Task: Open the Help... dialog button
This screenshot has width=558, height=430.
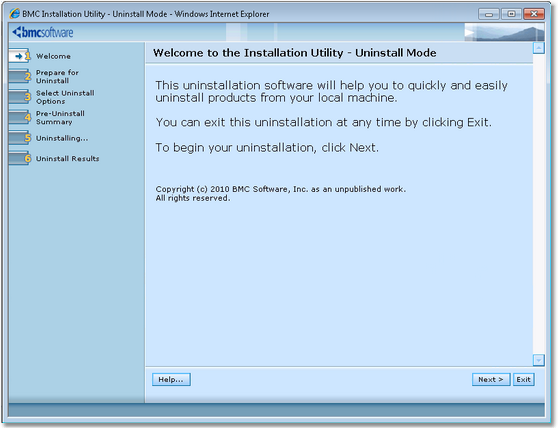Action: pyautogui.click(x=171, y=379)
